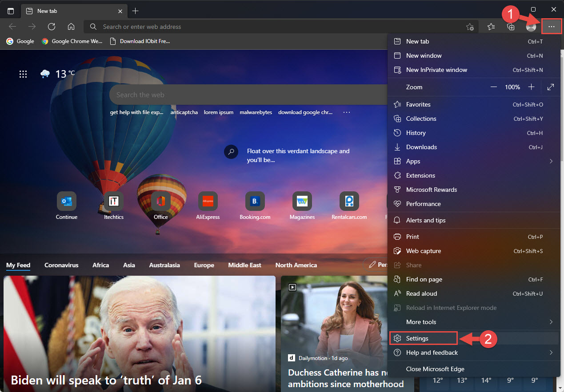Click the weather 13°C widget

[x=57, y=74]
